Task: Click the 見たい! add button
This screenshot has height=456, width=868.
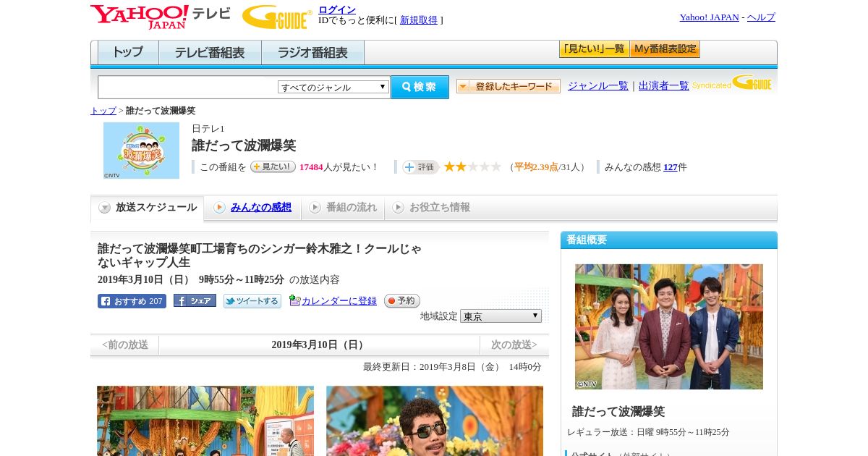Action: click(x=273, y=166)
